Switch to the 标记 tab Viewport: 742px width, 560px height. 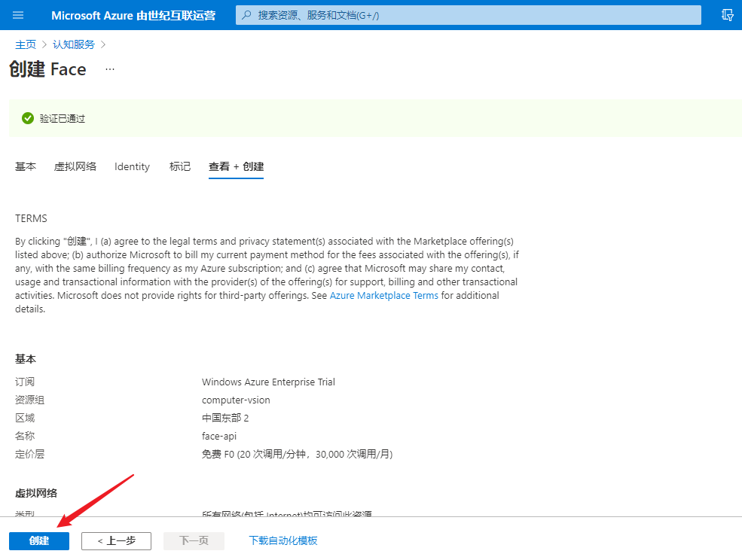(x=180, y=166)
